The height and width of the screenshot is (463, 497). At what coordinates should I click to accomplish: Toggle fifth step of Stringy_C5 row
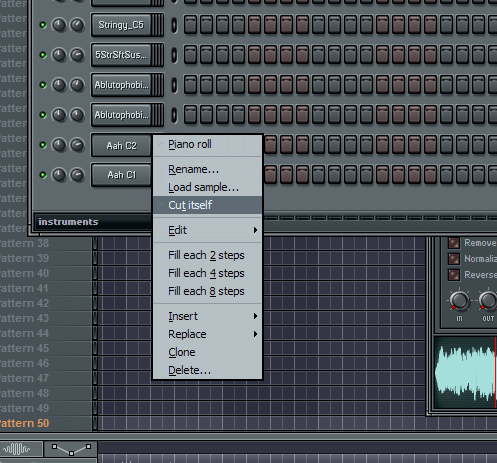click(x=254, y=25)
